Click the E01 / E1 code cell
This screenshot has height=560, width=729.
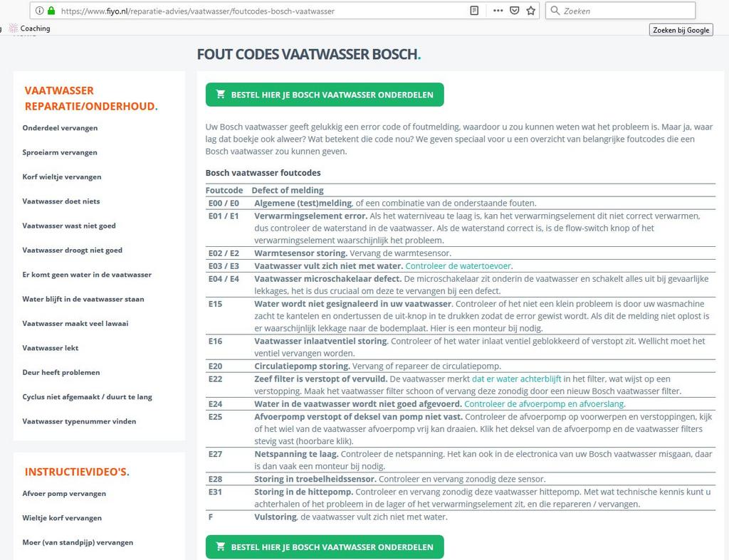[224, 216]
